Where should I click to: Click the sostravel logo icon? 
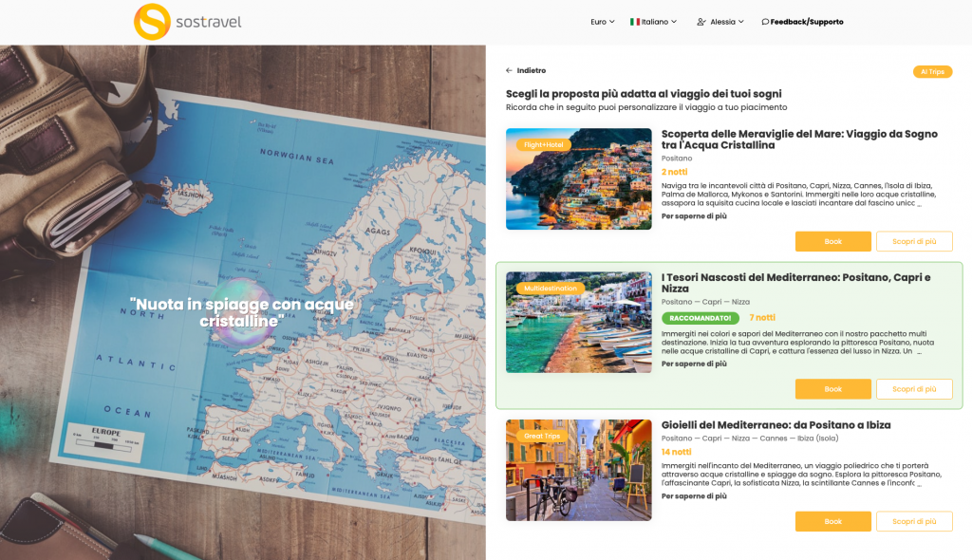[152, 21]
